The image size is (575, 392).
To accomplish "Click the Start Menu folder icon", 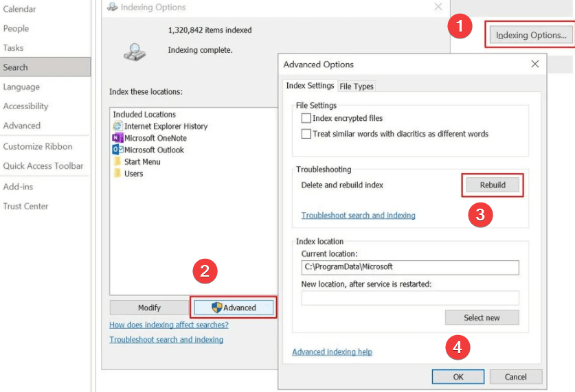I will [117, 161].
